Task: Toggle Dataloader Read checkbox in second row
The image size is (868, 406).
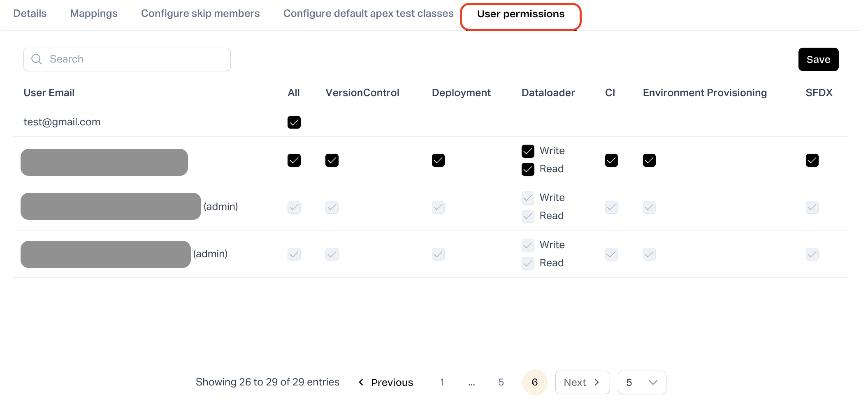Action: point(528,169)
